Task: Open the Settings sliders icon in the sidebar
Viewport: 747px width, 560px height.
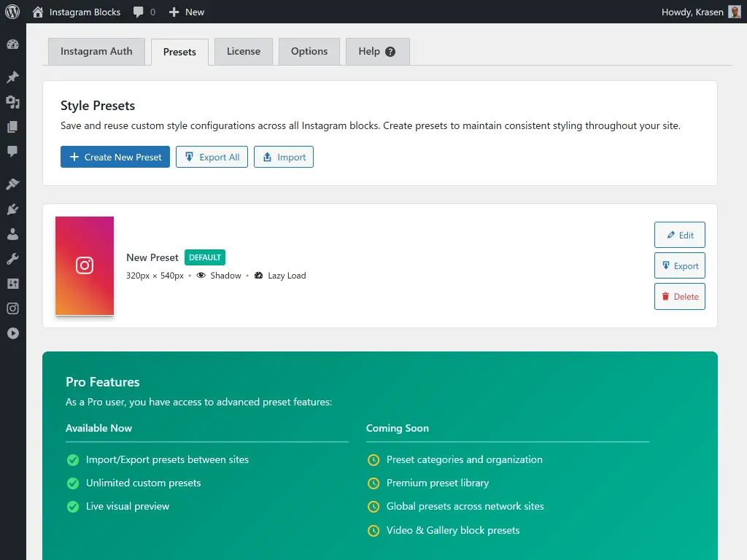Action: [x=12, y=283]
